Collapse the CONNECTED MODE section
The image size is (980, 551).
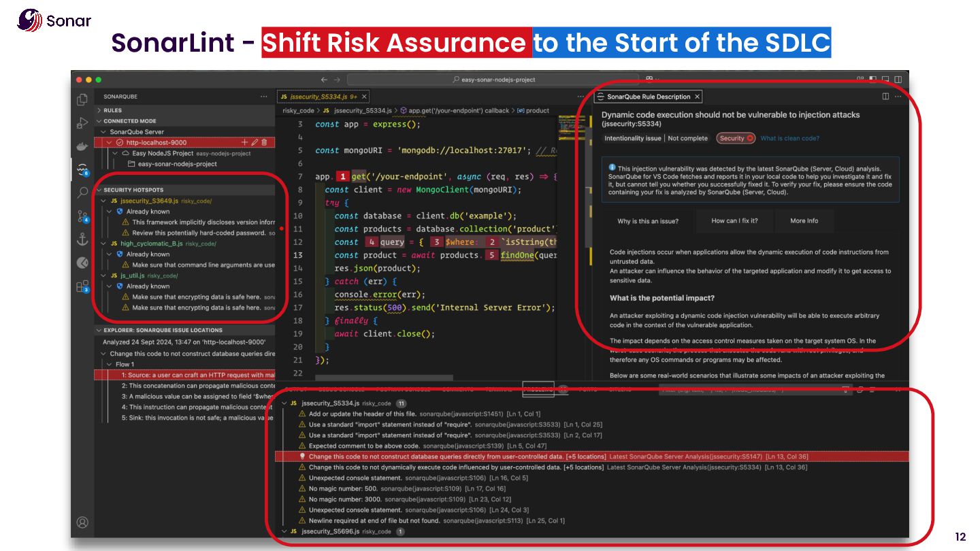click(100, 121)
